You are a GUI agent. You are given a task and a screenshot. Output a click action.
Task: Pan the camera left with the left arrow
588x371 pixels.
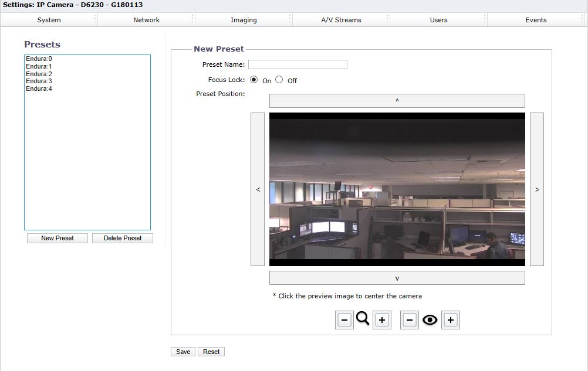(257, 189)
